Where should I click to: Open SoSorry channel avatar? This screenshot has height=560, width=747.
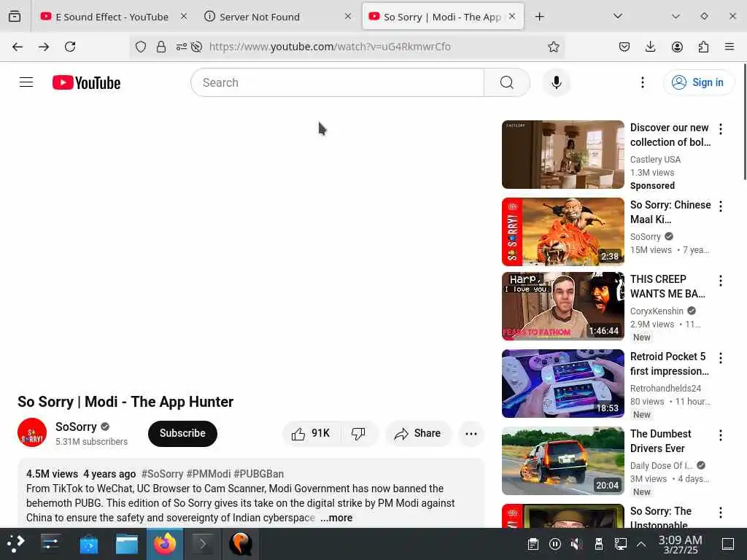point(32,433)
